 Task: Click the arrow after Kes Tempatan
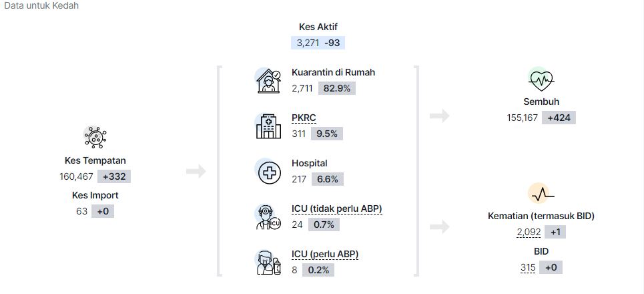196,172
